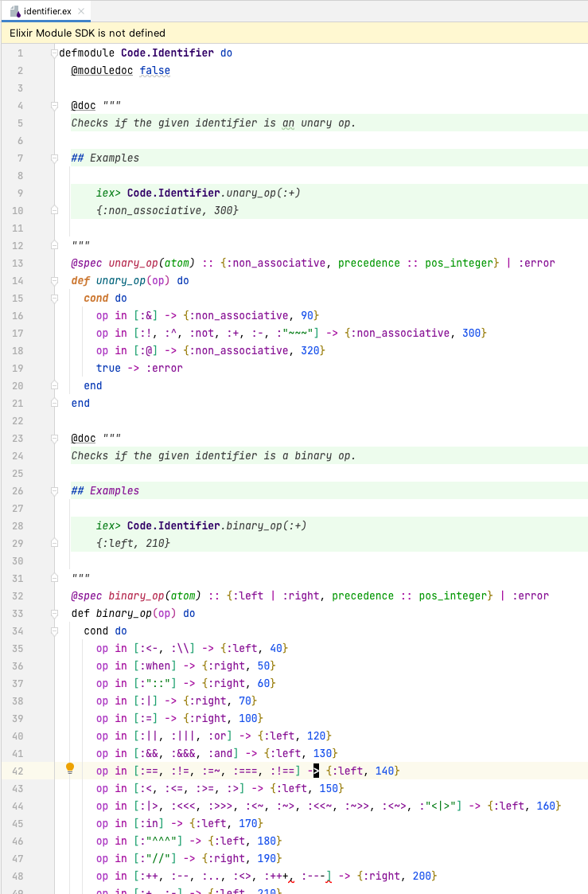Image resolution: width=588 pixels, height=894 pixels.
Task: Click '@spec' before binary_op(atom)
Action: (x=87, y=595)
